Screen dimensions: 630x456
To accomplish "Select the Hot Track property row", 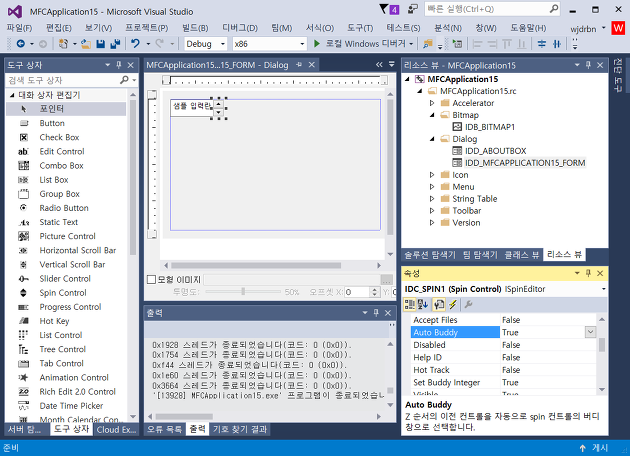I will pos(504,370).
